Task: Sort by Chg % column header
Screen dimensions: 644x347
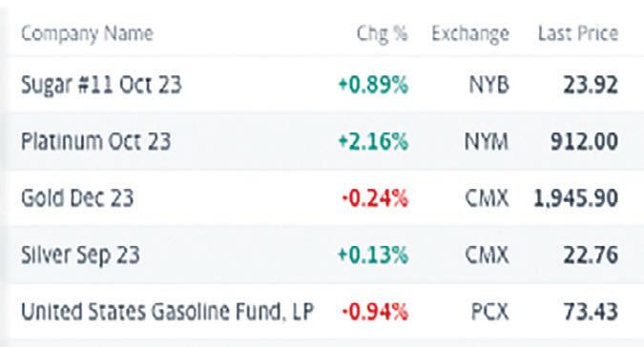Action: pos(382,33)
